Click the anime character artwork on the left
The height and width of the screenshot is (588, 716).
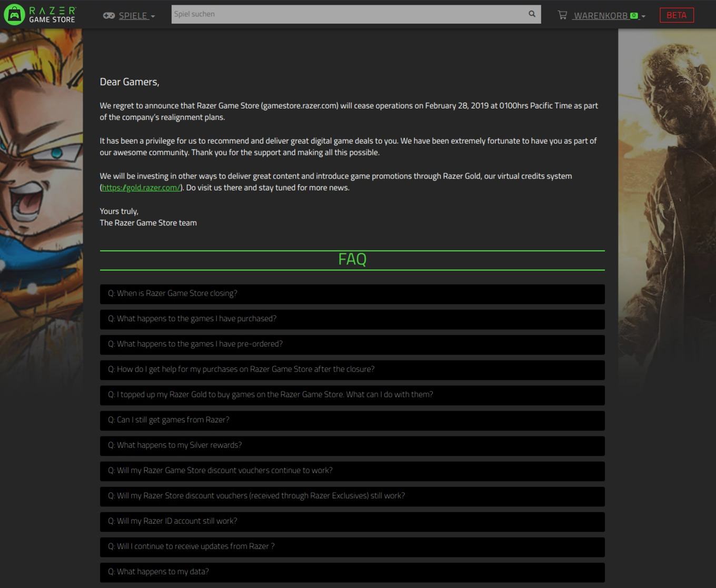click(x=41, y=211)
